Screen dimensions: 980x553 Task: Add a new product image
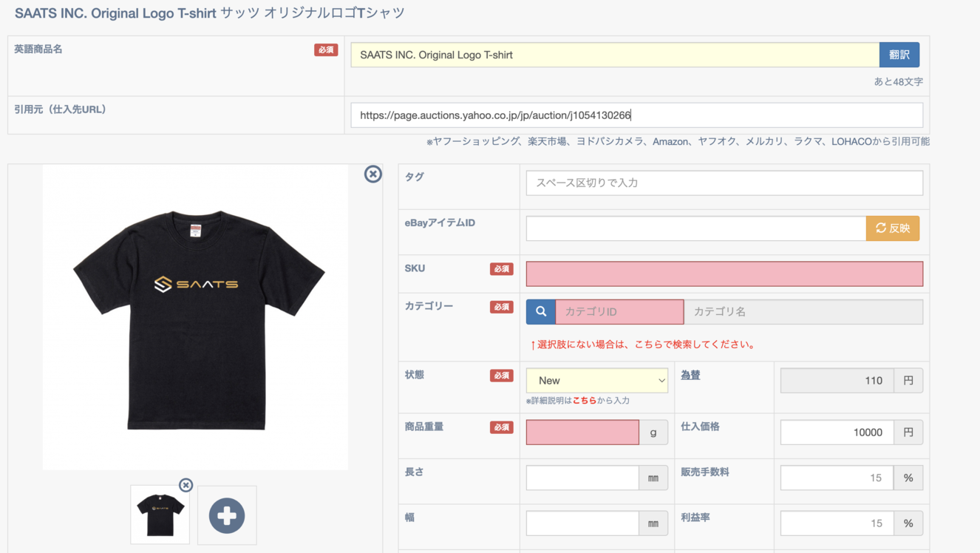(x=227, y=515)
